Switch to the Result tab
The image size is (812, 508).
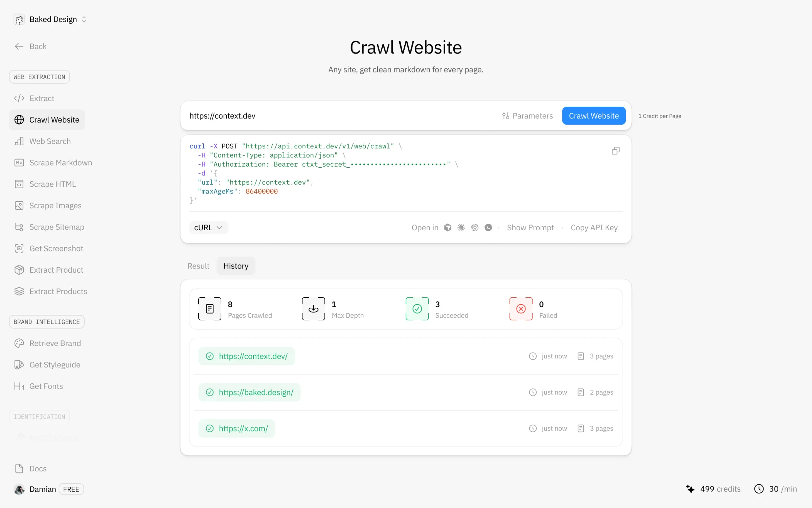[x=198, y=266]
